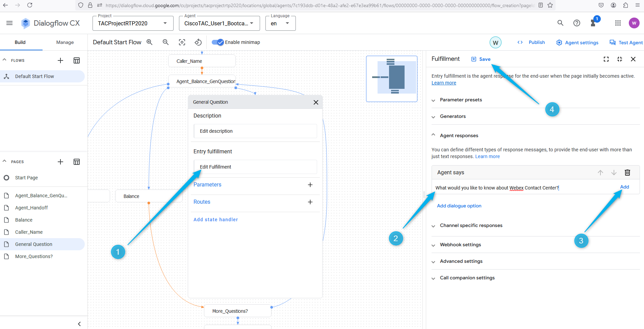Open the Language dropdown
This screenshot has width=644, height=329.
pos(280,23)
